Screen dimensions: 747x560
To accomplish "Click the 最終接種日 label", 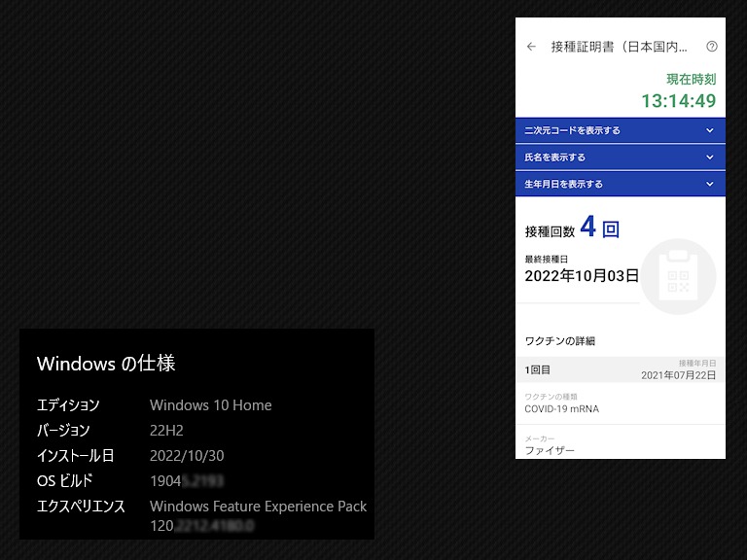I will (546, 259).
